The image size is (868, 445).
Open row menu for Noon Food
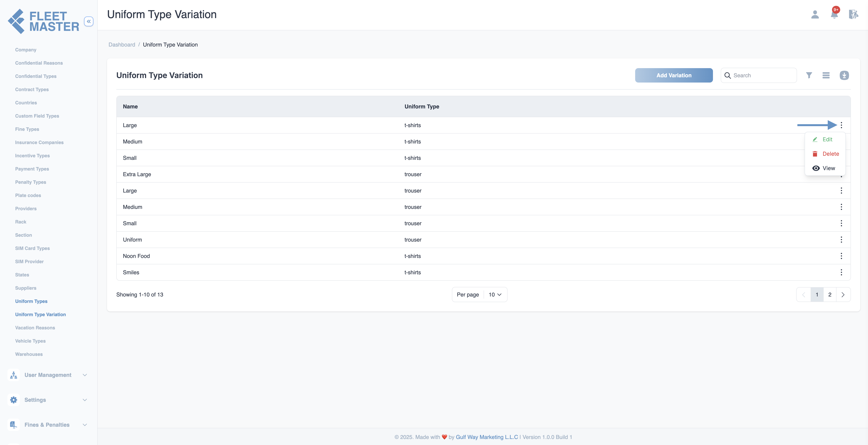841,256
